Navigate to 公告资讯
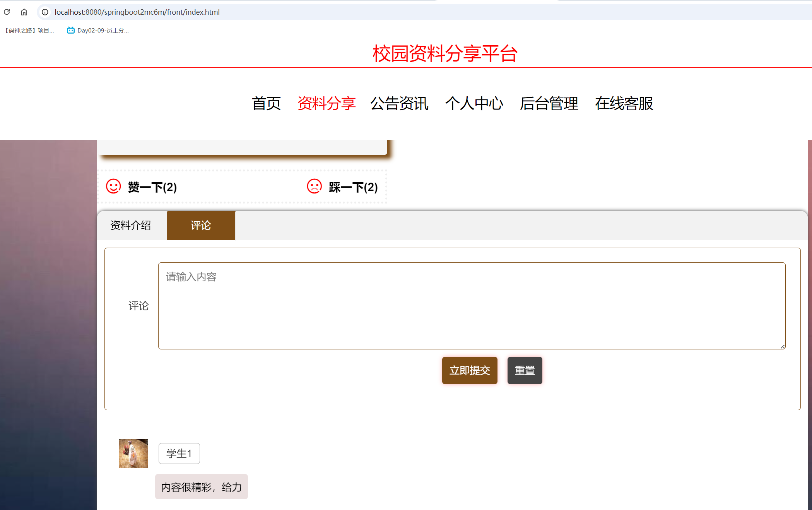This screenshot has width=812, height=510. tap(399, 104)
